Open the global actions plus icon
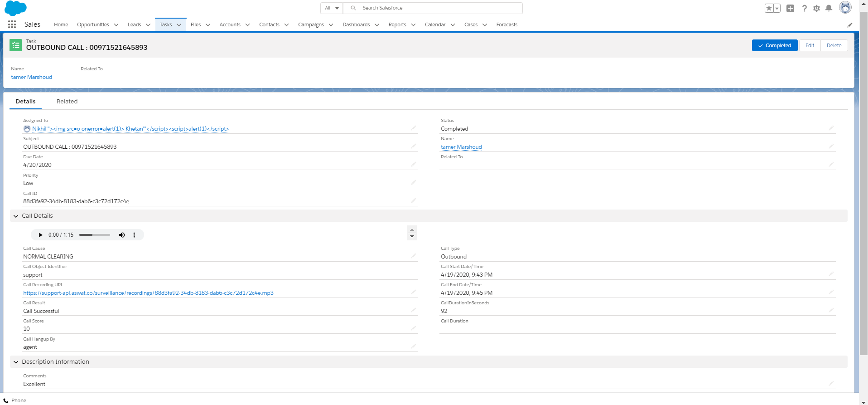868x405 pixels. point(790,8)
